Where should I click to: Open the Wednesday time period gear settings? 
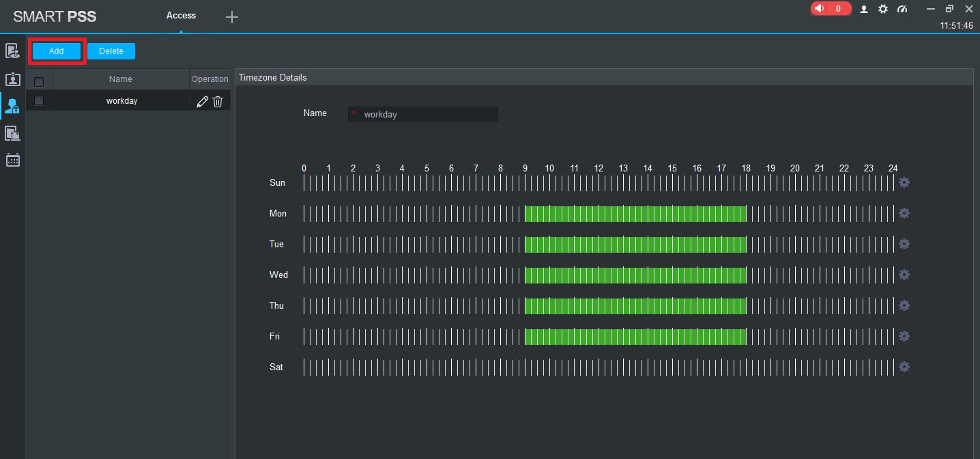[904, 275]
